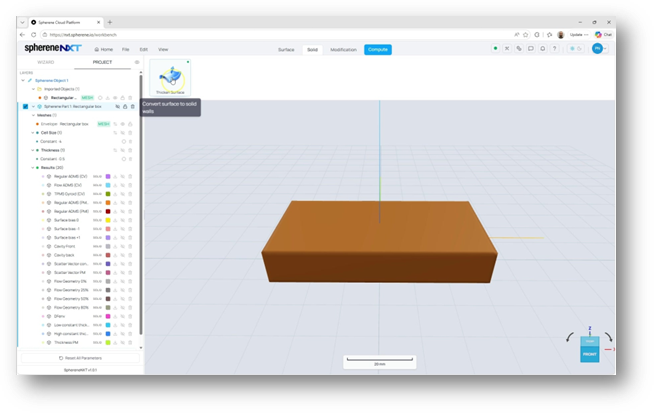Toggle the light/dark theme switch

click(576, 49)
